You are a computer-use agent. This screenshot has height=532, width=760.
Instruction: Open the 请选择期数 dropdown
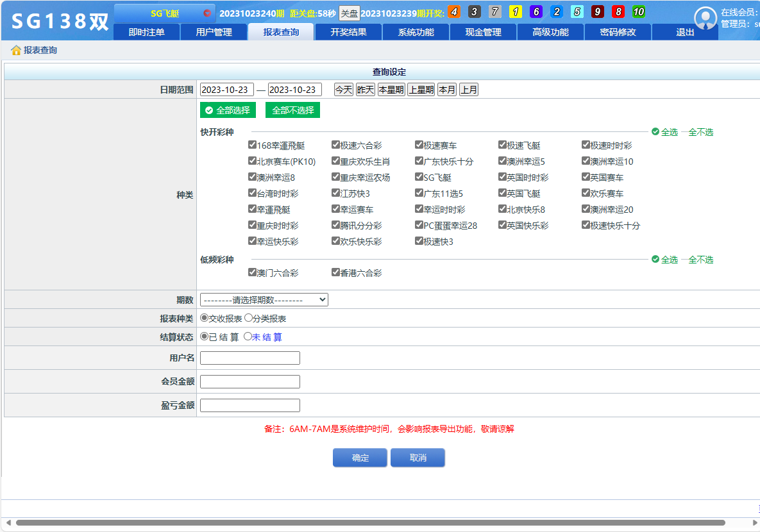point(264,300)
